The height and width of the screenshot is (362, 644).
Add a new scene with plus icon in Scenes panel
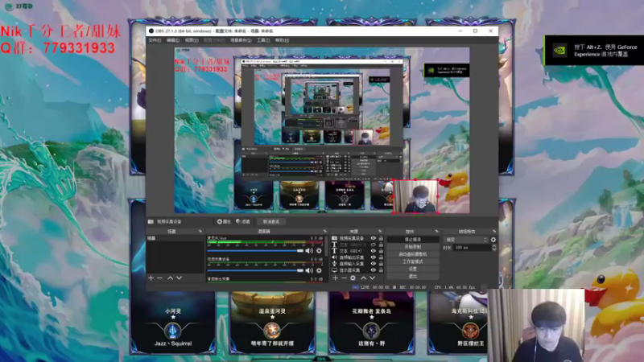151,278
